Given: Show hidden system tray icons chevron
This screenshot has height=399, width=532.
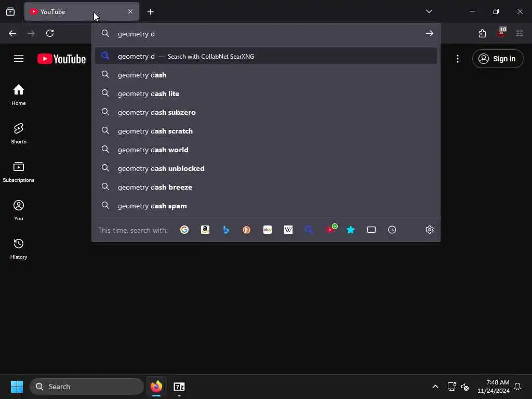Looking at the screenshot, I should 435,387.
